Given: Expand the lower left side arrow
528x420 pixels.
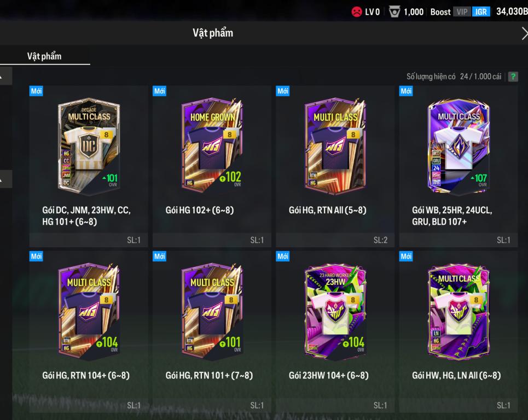Looking at the screenshot, I should coord(5,179).
